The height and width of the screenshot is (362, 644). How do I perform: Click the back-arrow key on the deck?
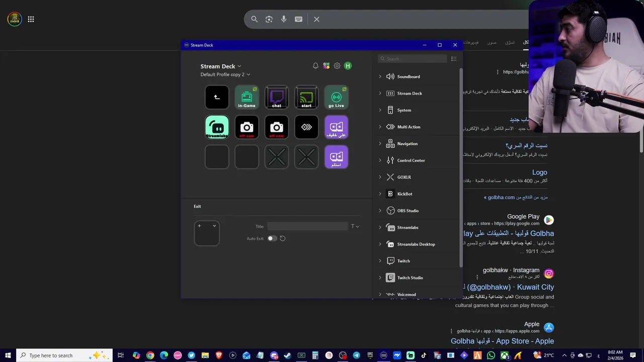point(217,97)
